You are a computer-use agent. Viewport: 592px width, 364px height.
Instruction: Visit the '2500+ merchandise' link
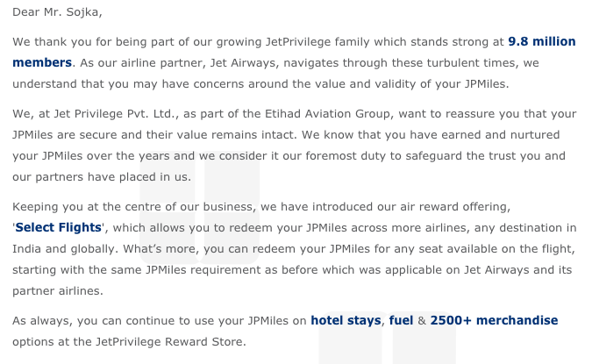pos(494,320)
